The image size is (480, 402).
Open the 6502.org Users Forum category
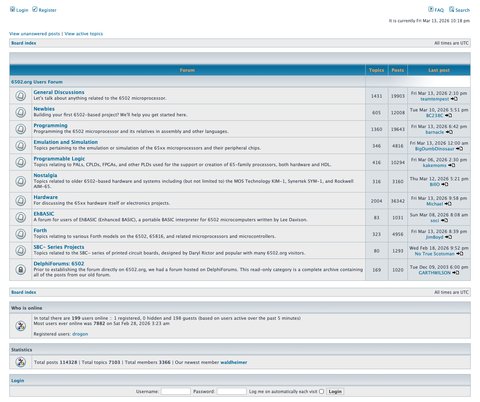[x=37, y=82]
